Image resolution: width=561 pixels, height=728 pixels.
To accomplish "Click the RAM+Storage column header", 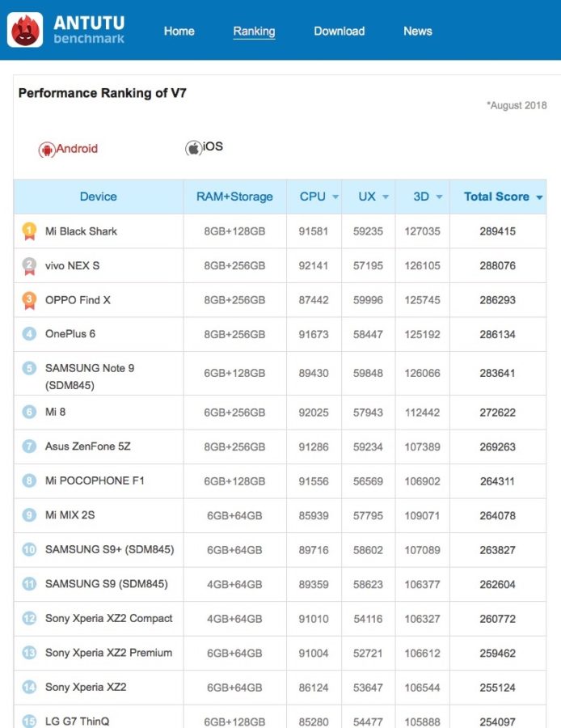I will (234, 197).
